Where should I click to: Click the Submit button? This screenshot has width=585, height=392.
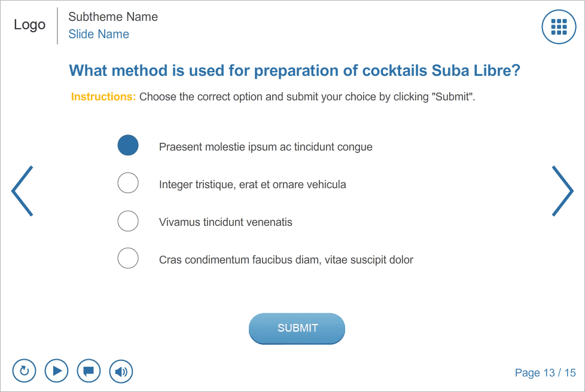click(297, 328)
